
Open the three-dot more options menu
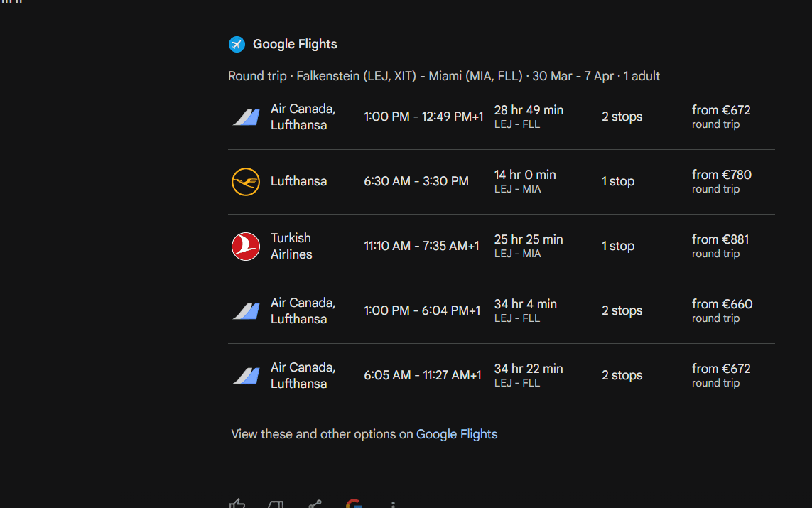point(393,504)
